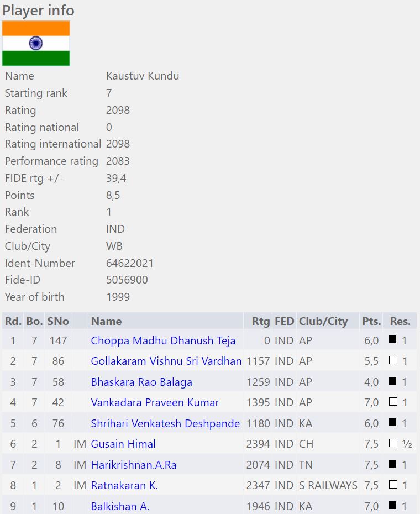Viewport: 420px width, 514px height.
Task: Click the white piece square in round 2
Action: click(393, 360)
